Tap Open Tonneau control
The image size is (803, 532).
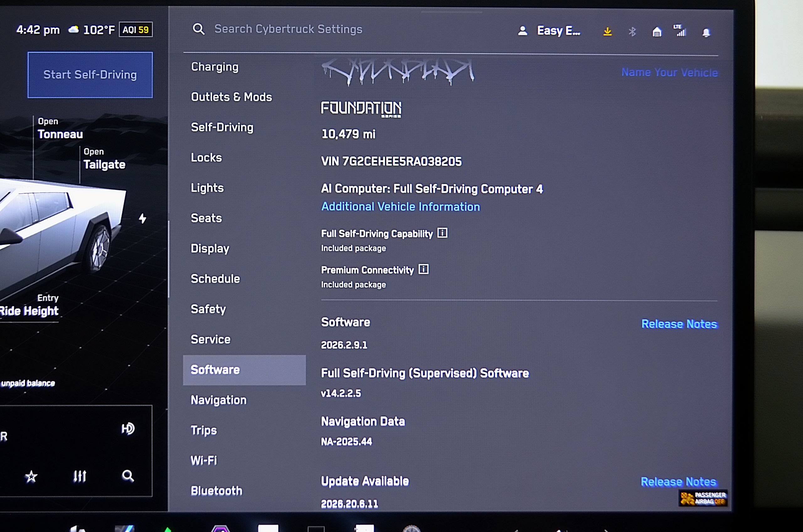(60, 129)
